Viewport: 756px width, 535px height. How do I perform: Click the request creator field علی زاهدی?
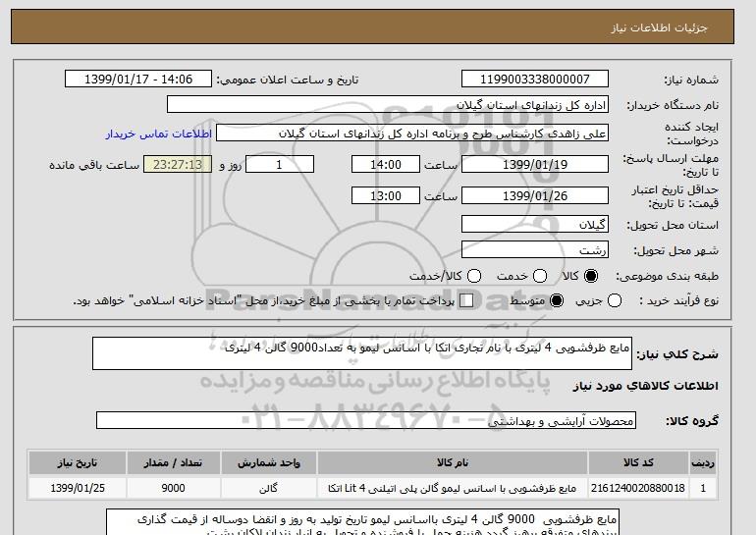tap(412, 134)
